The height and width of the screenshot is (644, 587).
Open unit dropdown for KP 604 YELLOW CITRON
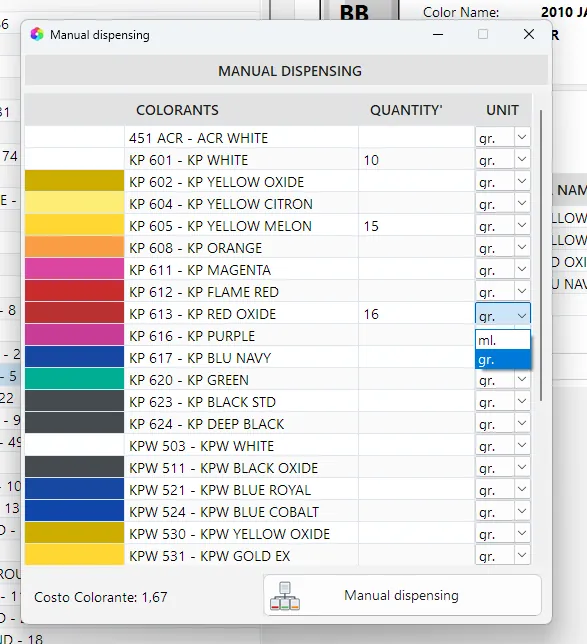[x=522, y=203]
